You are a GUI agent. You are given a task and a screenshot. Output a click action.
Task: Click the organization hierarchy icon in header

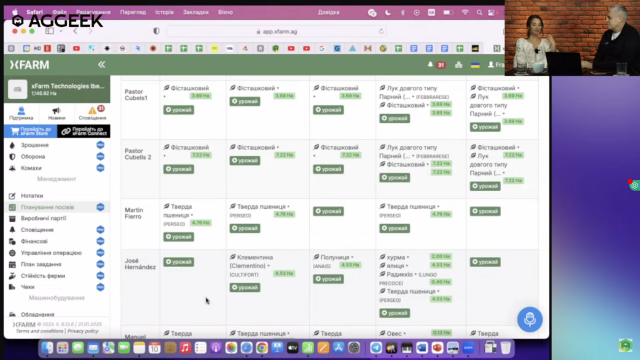pyautogui.click(x=458, y=65)
